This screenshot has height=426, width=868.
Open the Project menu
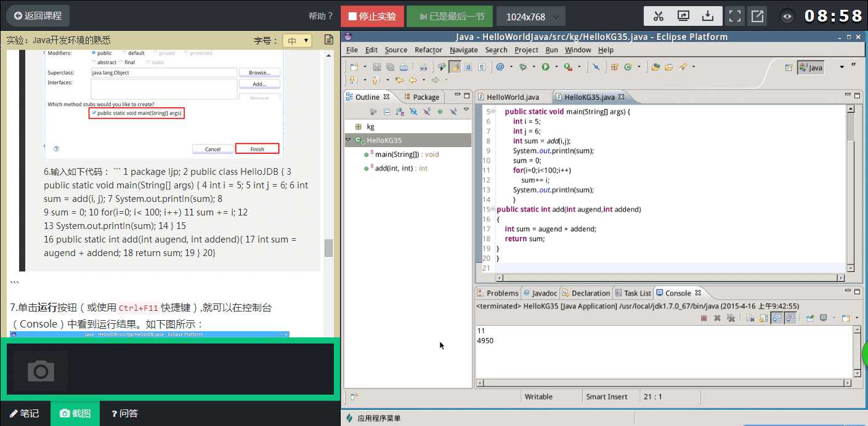click(527, 50)
